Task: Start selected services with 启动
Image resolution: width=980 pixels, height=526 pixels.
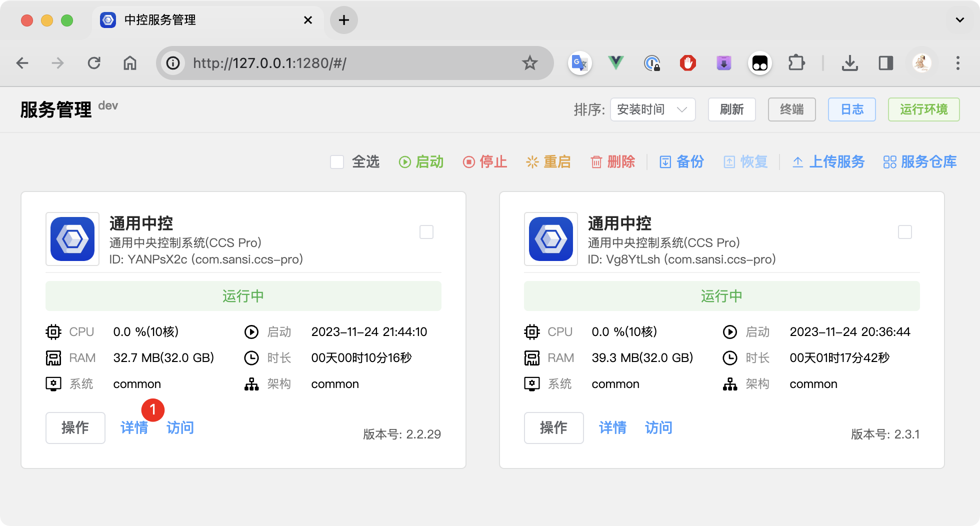Action: 421,162
